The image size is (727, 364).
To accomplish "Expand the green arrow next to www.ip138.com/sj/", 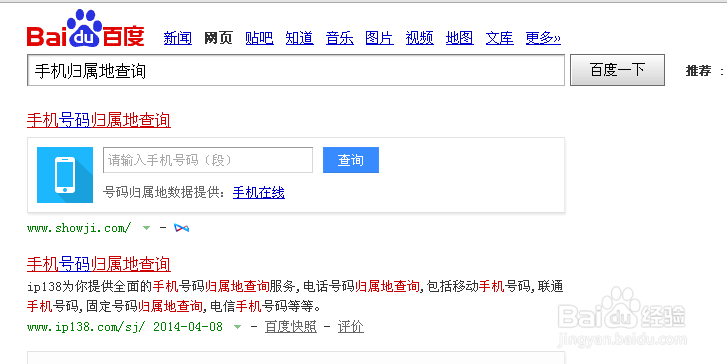I will (x=237, y=327).
